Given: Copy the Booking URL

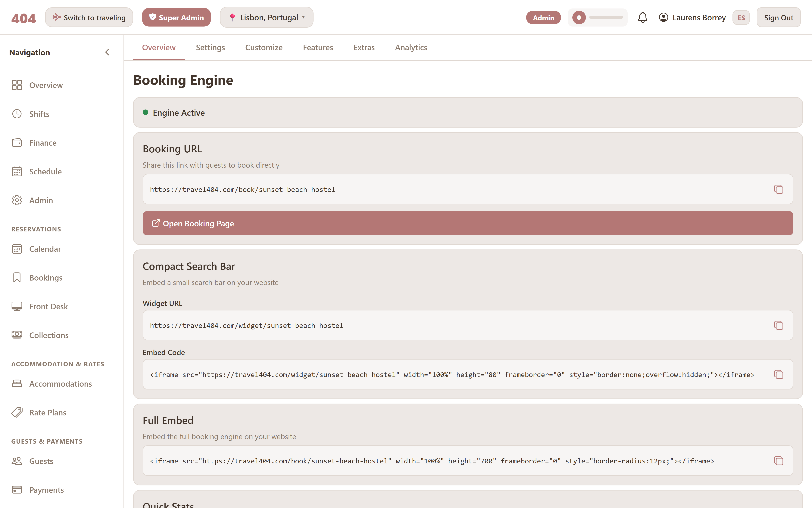Looking at the screenshot, I should point(778,189).
